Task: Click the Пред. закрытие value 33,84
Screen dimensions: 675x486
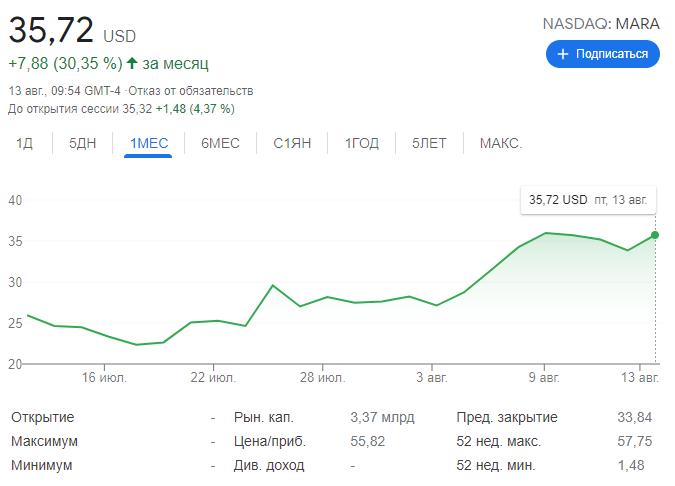Action: pos(628,417)
